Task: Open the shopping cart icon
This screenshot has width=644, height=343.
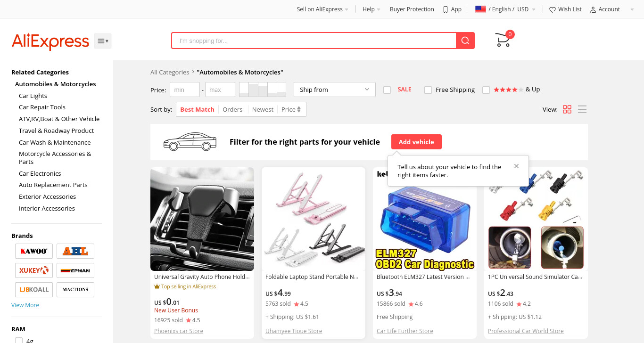Action: pyautogui.click(x=503, y=40)
